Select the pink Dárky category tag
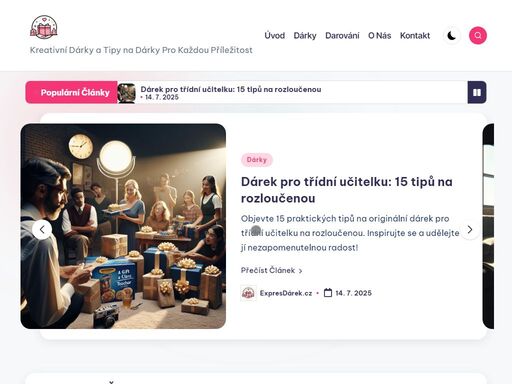Image resolution: width=512 pixels, height=384 pixels. (257, 160)
